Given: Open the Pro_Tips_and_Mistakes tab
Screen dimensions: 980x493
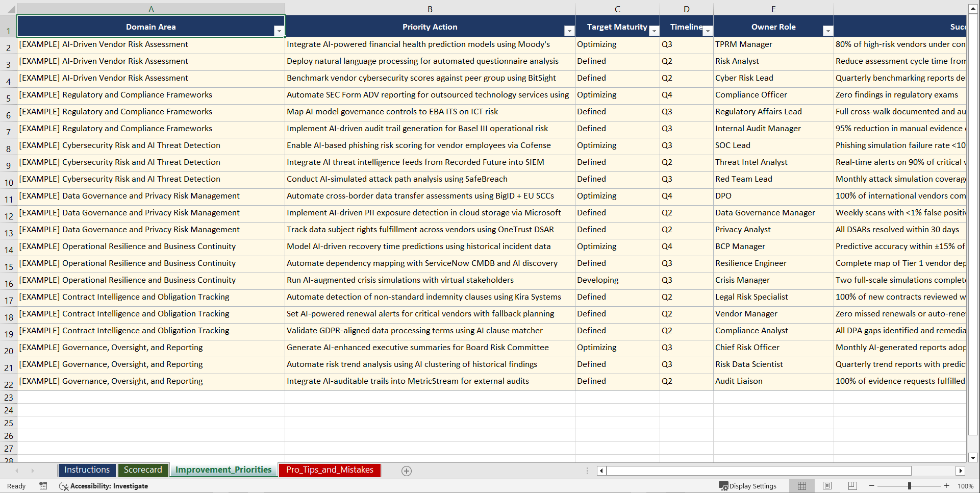Looking at the screenshot, I should 330,470.
